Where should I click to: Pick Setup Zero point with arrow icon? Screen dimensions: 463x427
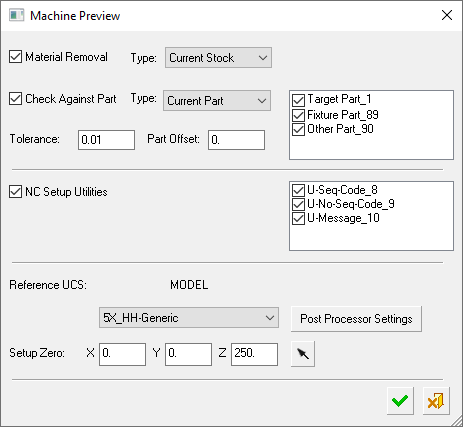pos(303,354)
